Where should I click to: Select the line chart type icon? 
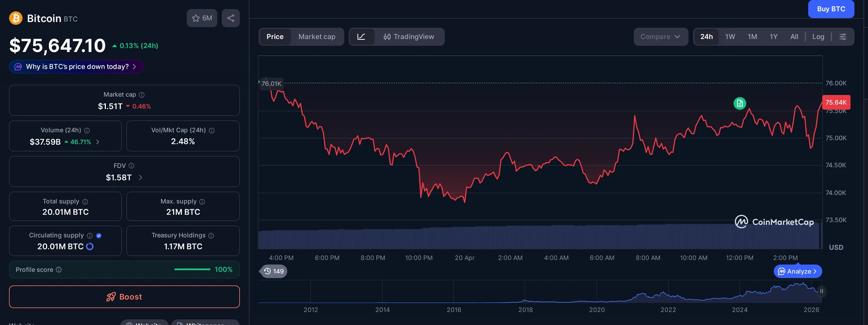tap(362, 37)
